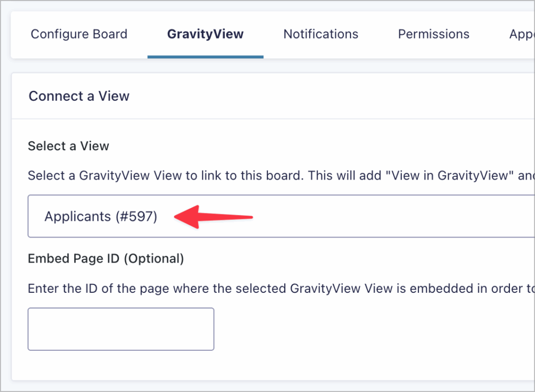Switch to the Configure Board tab
The image size is (535, 392).
(x=79, y=34)
